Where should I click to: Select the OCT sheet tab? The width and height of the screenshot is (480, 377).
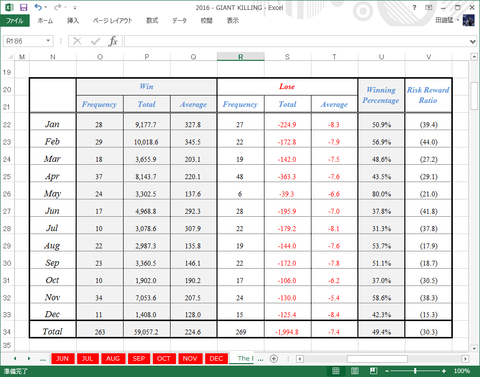[x=164, y=359]
